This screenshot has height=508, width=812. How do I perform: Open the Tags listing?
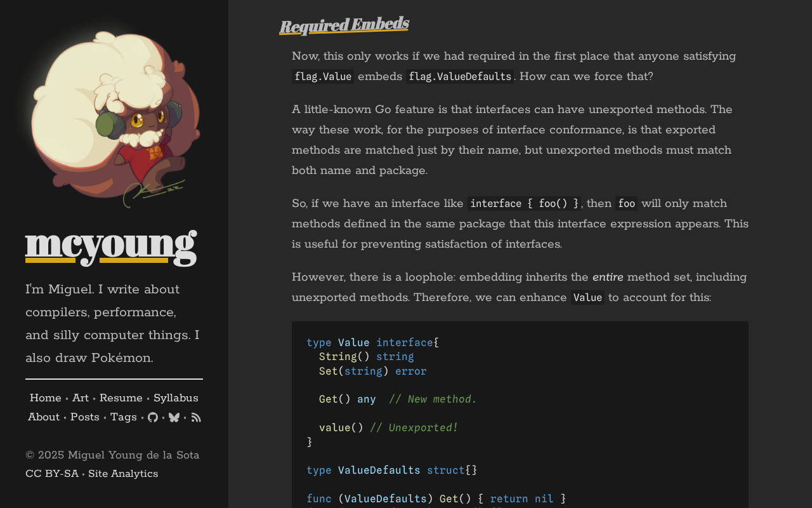coord(123,417)
